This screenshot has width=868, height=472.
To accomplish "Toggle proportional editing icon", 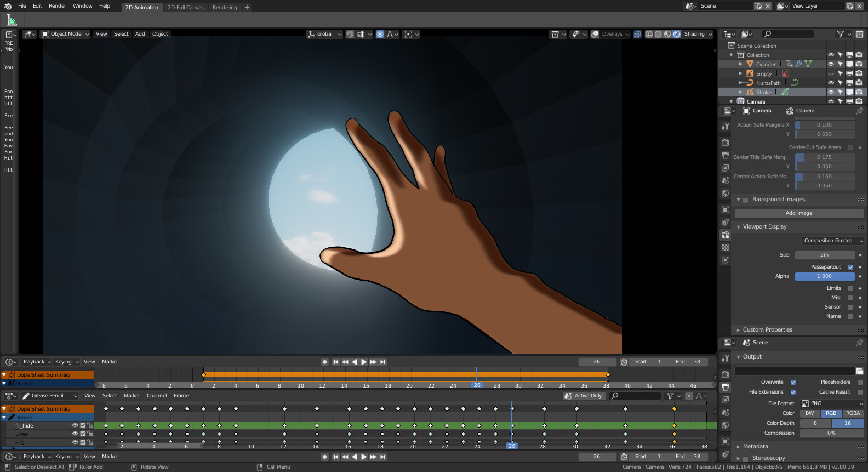I will [x=380, y=34].
